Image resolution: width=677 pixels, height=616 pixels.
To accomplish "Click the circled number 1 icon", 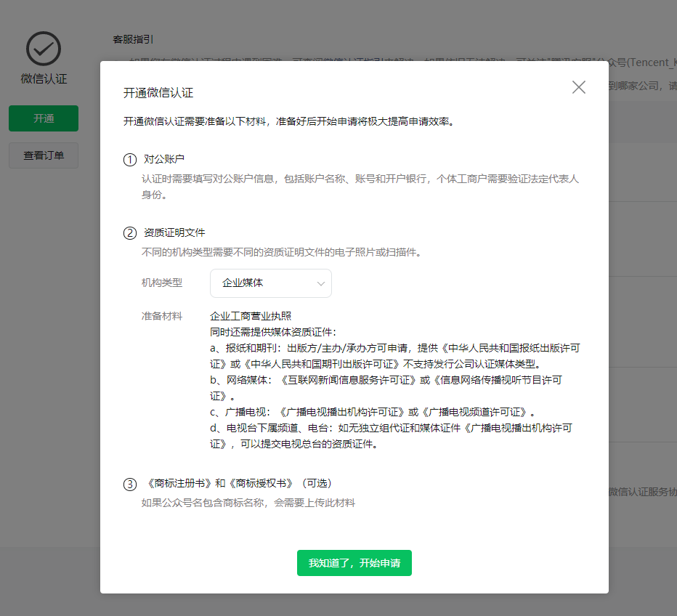I will (130, 160).
